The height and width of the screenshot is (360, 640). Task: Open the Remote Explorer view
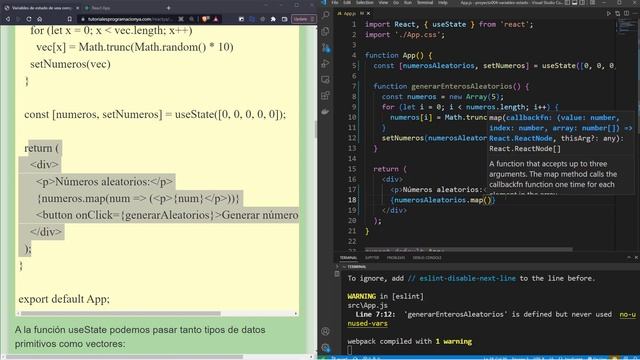point(325,80)
